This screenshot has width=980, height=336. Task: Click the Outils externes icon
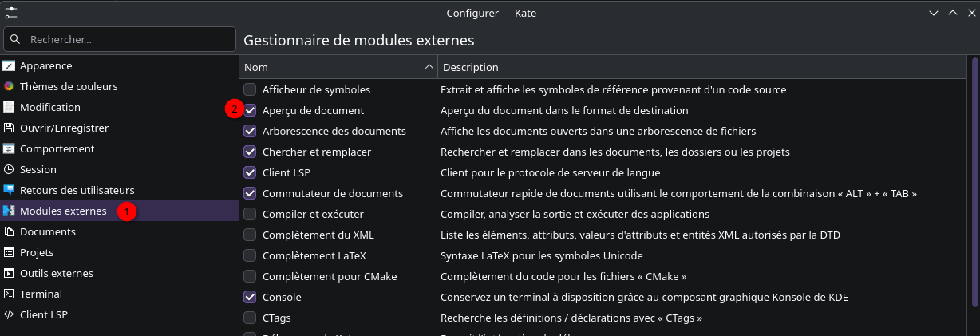point(9,274)
